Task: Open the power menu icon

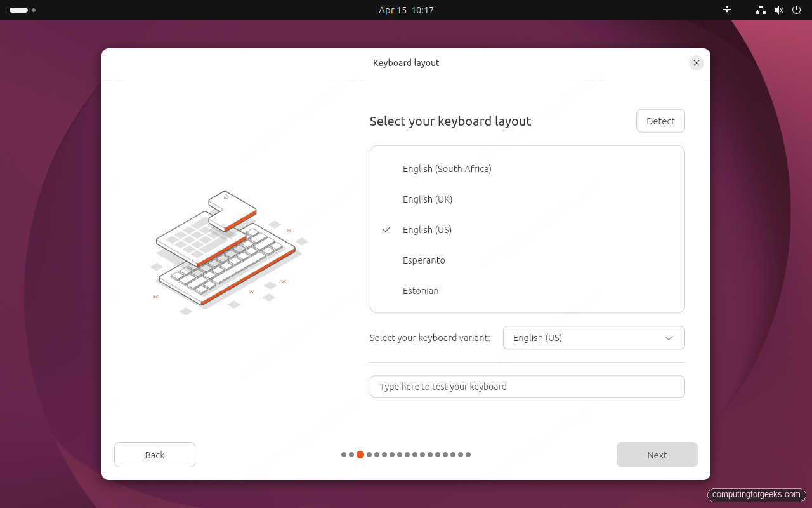Action: click(796, 10)
